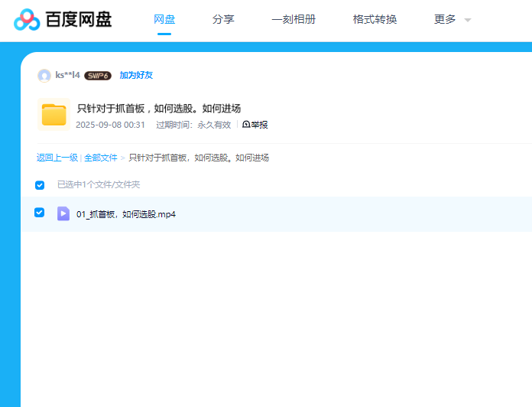Click the yellow shared folder icon
Image resolution: width=532 pixels, height=407 pixels.
pyautogui.click(x=54, y=115)
